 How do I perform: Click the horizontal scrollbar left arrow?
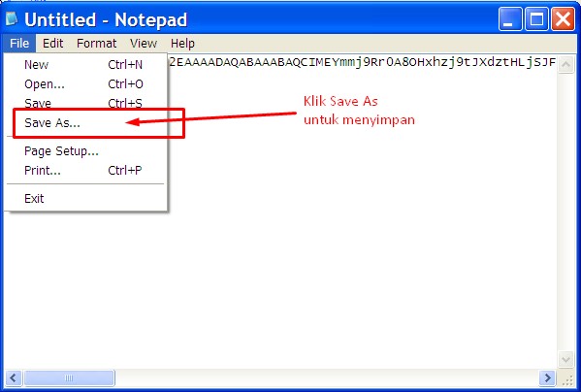(14, 378)
